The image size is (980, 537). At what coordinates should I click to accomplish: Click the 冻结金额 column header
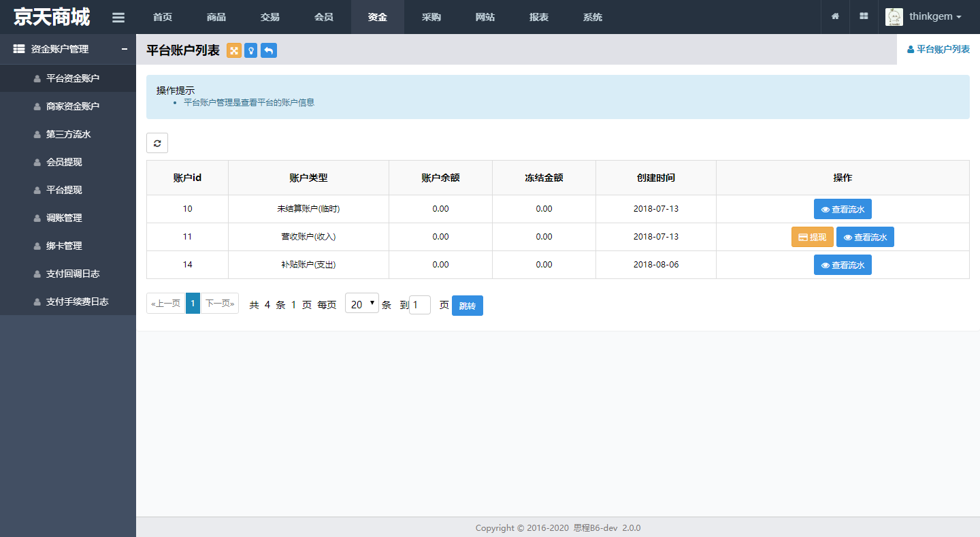544,178
